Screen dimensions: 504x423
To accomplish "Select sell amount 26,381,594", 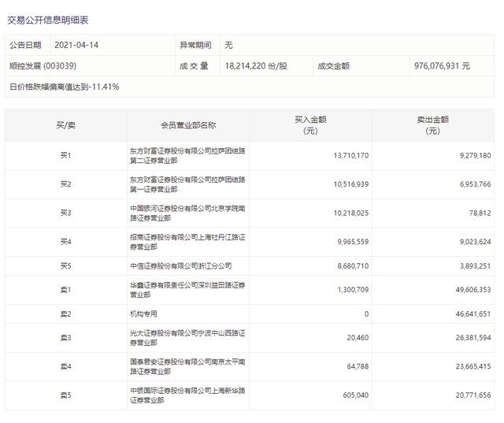I will coord(473,337).
